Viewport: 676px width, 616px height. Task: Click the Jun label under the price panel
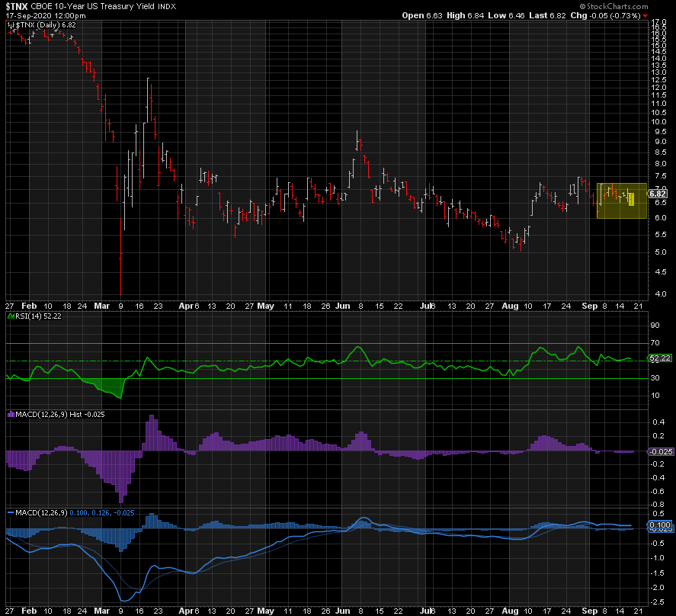click(342, 306)
